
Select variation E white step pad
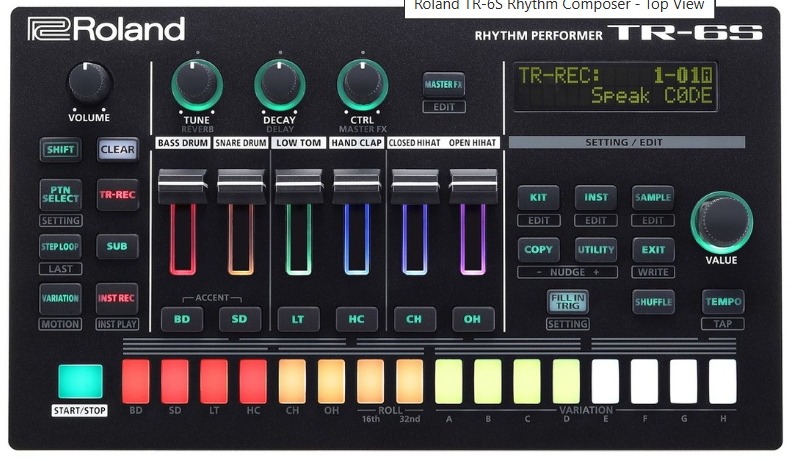pos(605,381)
